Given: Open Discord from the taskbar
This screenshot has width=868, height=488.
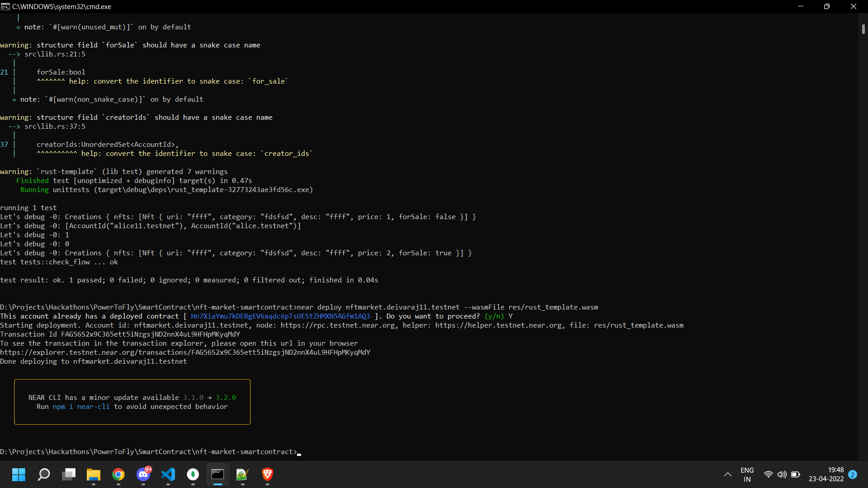Looking at the screenshot, I should coord(144,474).
